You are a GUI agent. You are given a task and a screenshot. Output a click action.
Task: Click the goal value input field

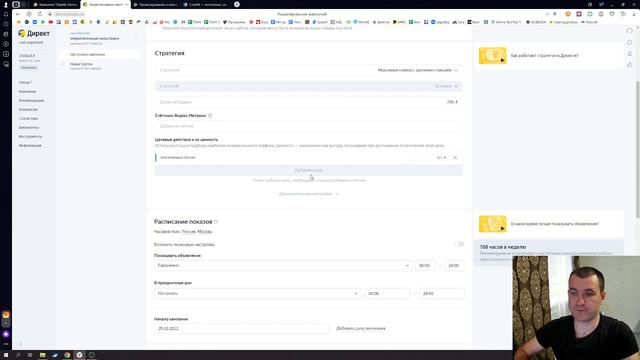(429, 158)
